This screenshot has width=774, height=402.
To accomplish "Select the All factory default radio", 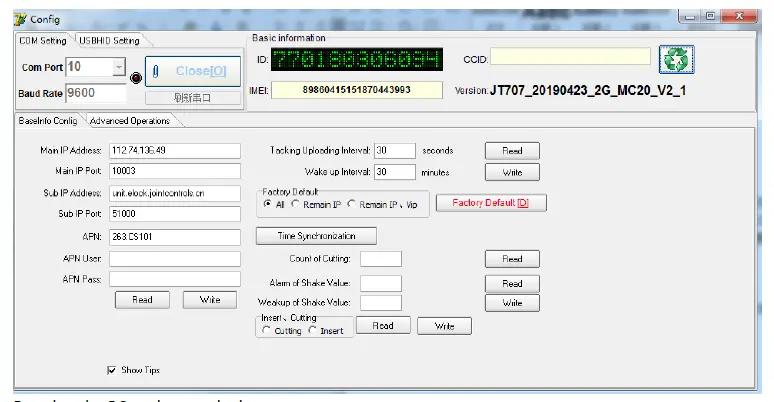I will click(x=268, y=204).
